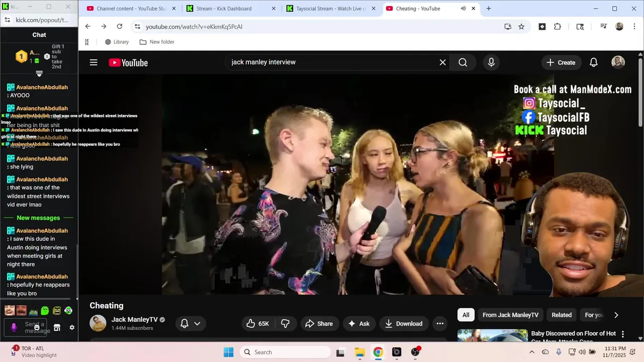
Task: Open Baby Discovered video thumbnail
Action: (493, 335)
